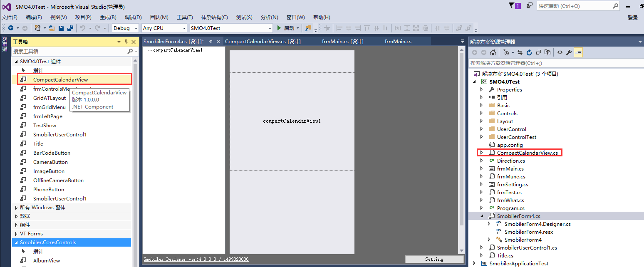Expand the UserControl folder arrow
Image resolution: width=644 pixels, height=267 pixels.
[482, 129]
